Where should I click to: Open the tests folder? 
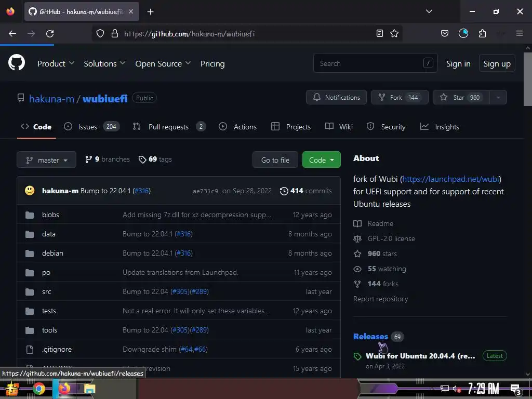[49, 311]
